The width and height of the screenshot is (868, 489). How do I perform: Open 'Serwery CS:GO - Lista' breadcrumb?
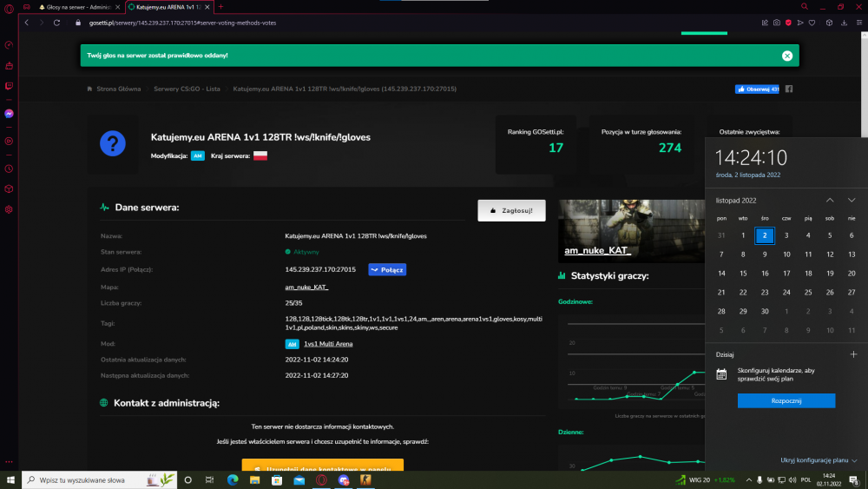click(187, 89)
